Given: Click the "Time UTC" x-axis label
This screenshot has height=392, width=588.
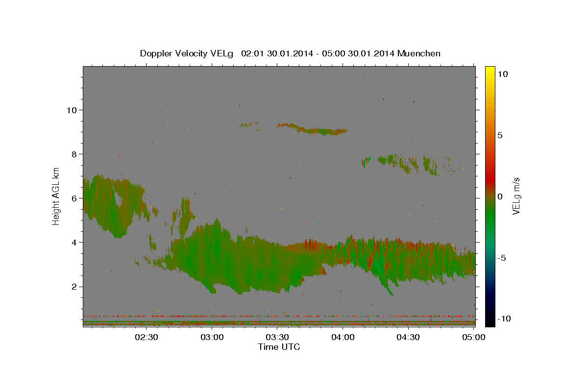Looking at the screenshot, I should [279, 347].
